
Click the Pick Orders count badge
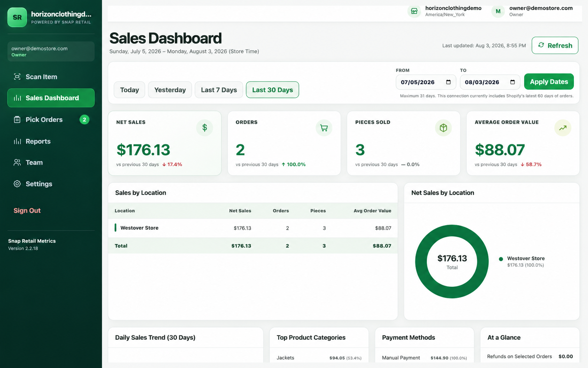pyautogui.click(x=85, y=119)
